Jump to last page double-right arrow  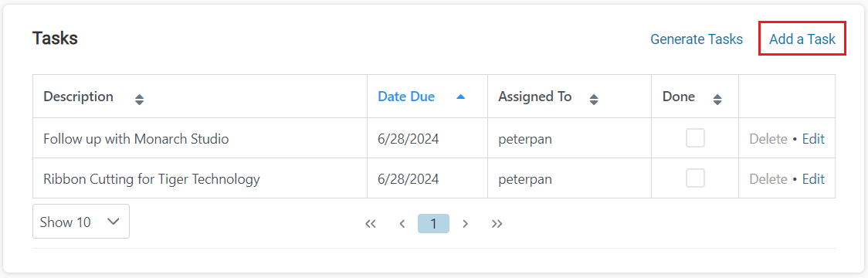click(497, 223)
